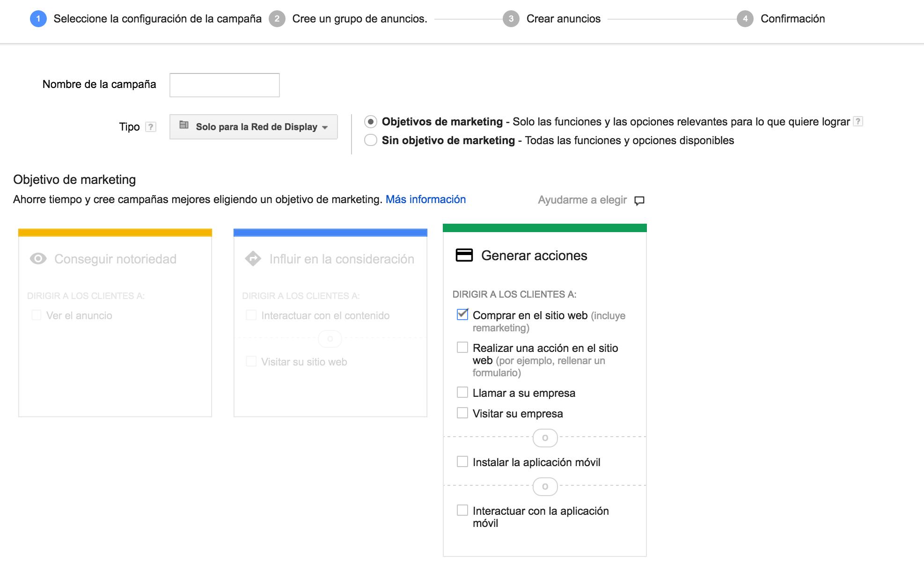Click the step 1 blue circle icon
The height and width of the screenshot is (570, 924).
coord(38,19)
